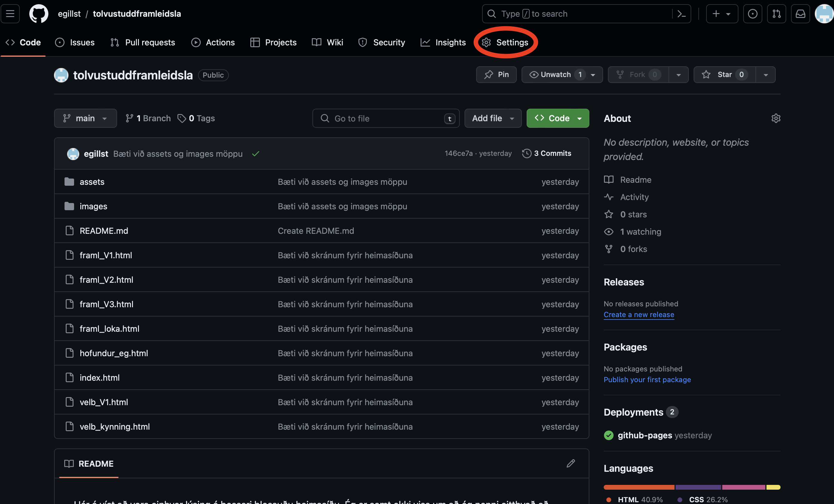834x504 pixels.
Task: Open velb_kynning.html file
Action: pos(115,427)
